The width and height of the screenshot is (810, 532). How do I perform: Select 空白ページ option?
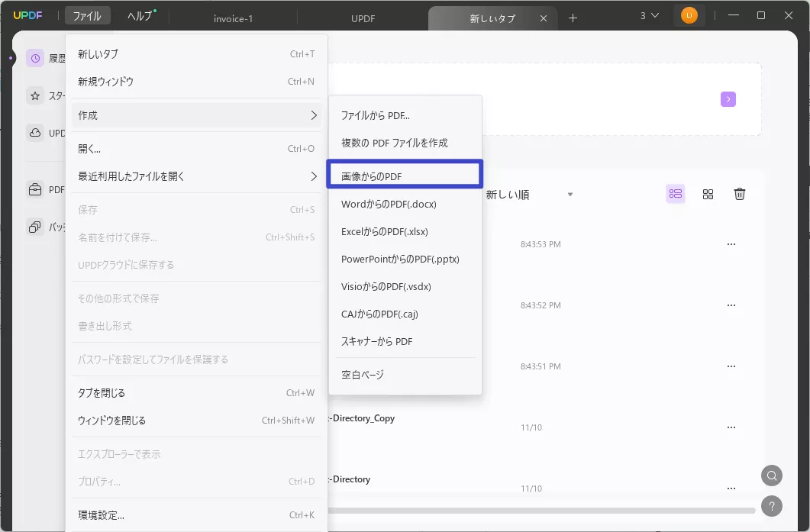pos(405,375)
